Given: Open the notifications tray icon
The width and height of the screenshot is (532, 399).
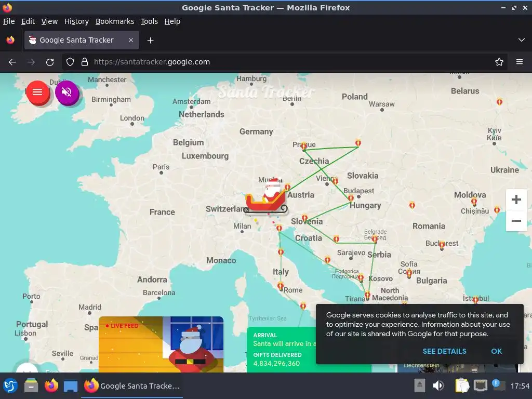Looking at the screenshot, I should [x=498, y=385].
